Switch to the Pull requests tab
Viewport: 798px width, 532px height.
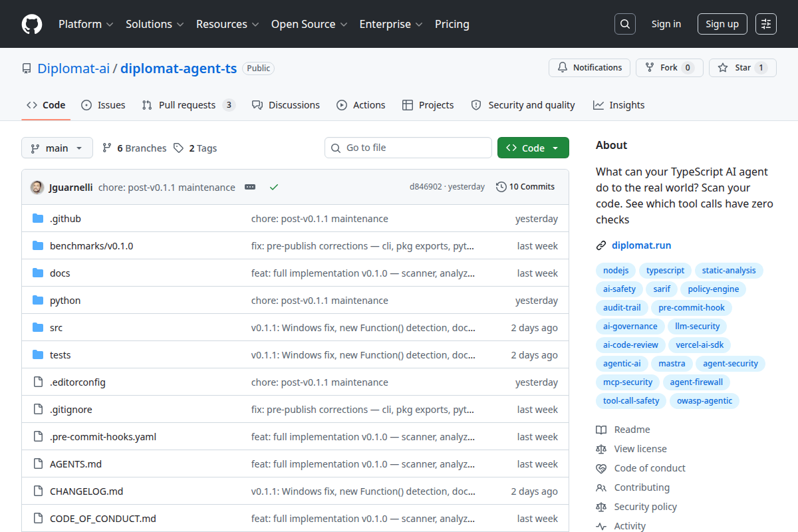tap(189, 105)
